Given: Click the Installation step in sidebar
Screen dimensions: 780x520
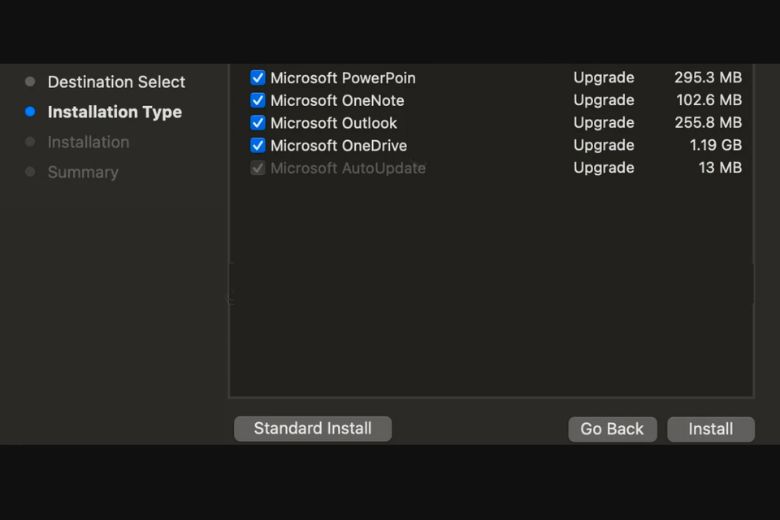Looking at the screenshot, I should [89, 142].
